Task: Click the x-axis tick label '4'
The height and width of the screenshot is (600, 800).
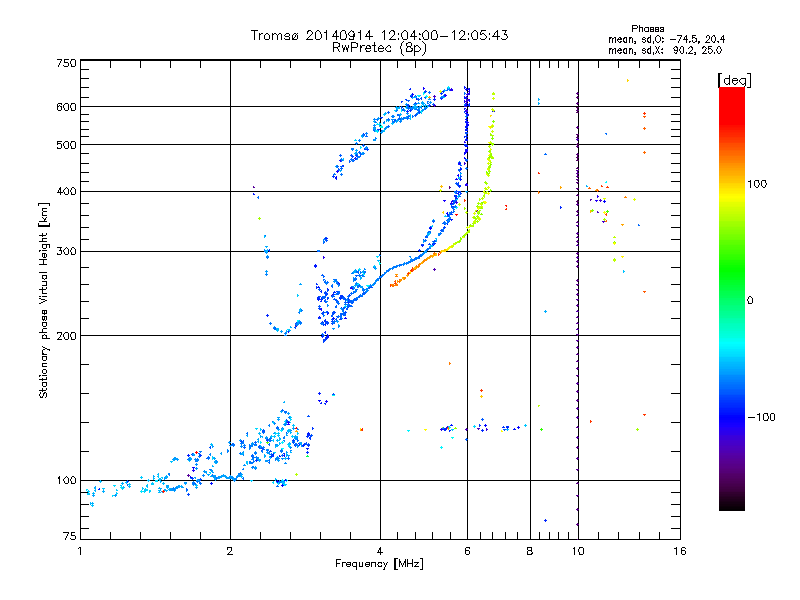Action: point(380,551)
